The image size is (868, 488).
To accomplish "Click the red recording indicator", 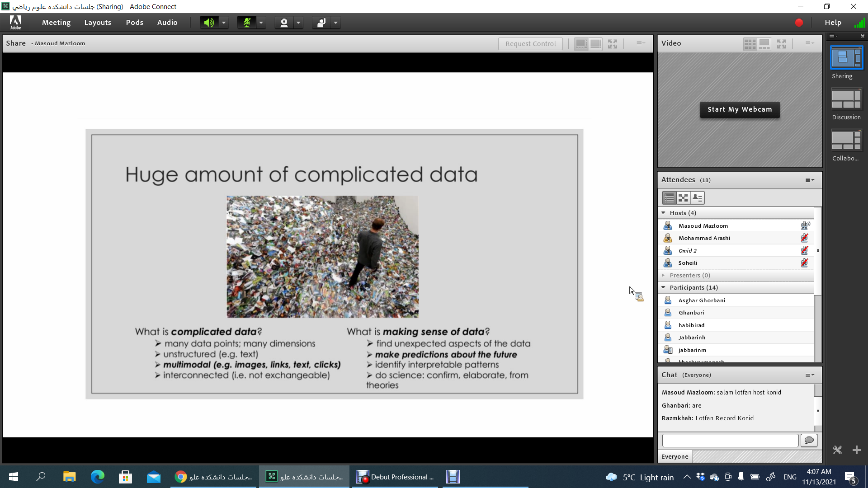I will click(x=799, y=23).
